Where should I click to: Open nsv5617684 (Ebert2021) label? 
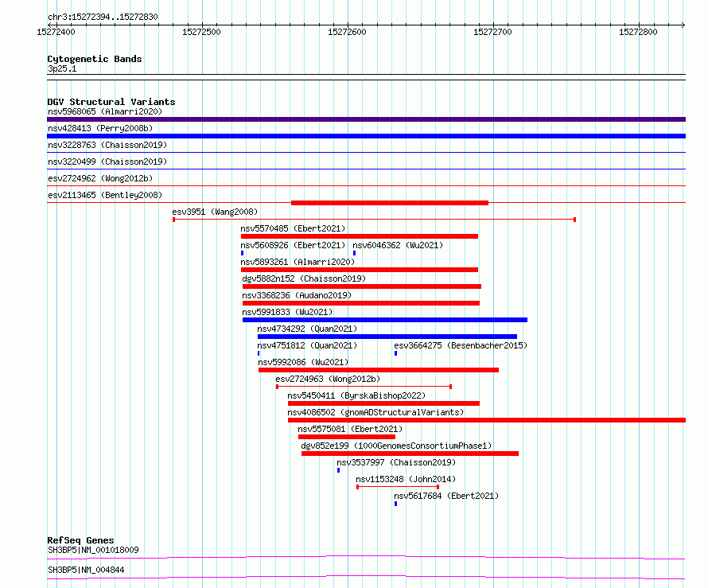coord(446,496)
